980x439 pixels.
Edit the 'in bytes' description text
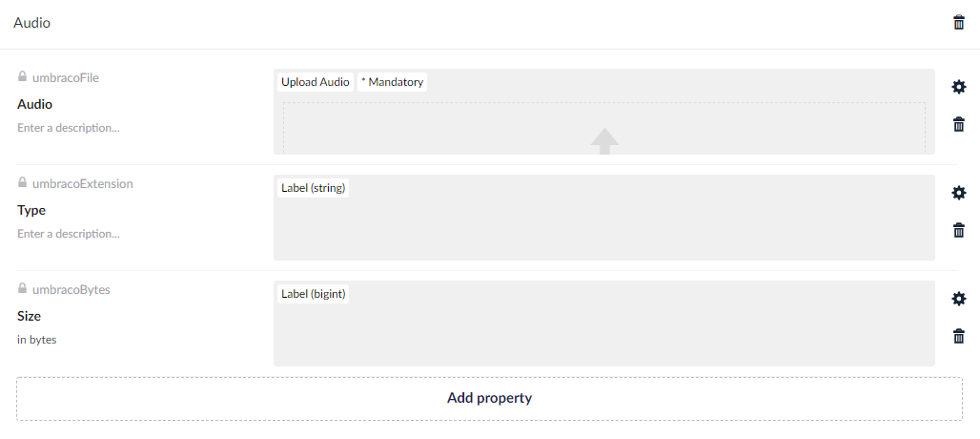[37, 340]
